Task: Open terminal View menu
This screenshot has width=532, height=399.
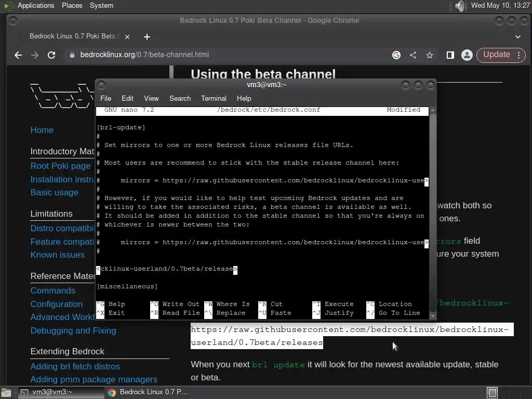Action: (x=151, y=98)
